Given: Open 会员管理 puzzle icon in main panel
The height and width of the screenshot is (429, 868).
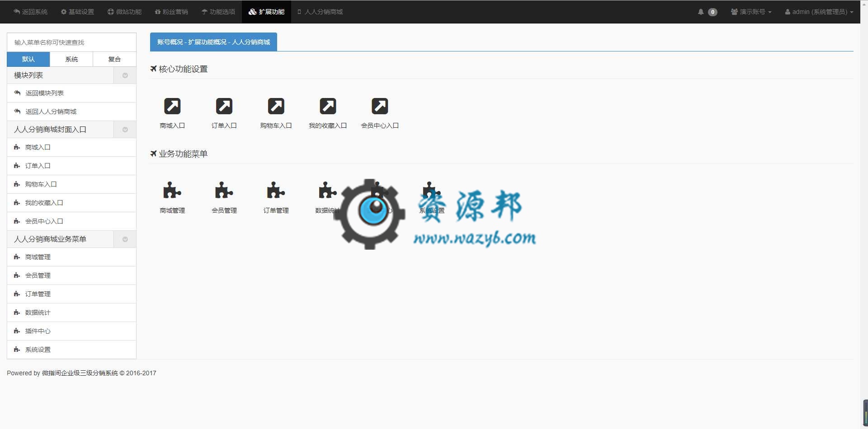Looking at the screenshot, I should point(224,190).
